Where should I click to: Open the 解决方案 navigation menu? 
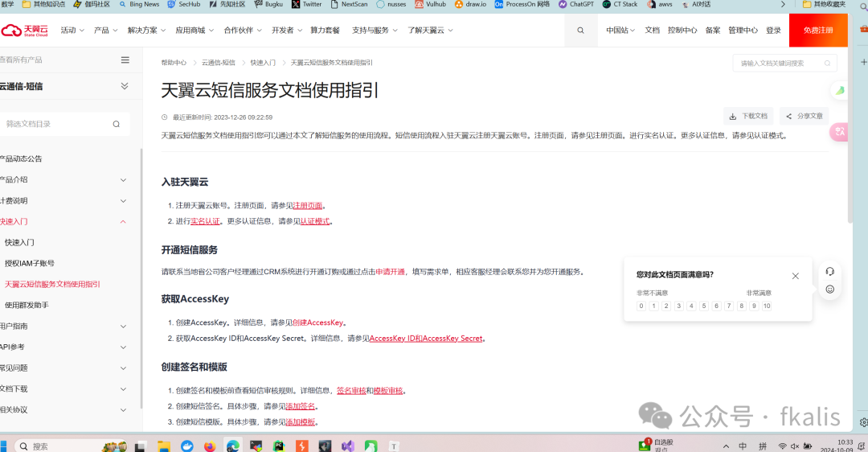(146, 31)
